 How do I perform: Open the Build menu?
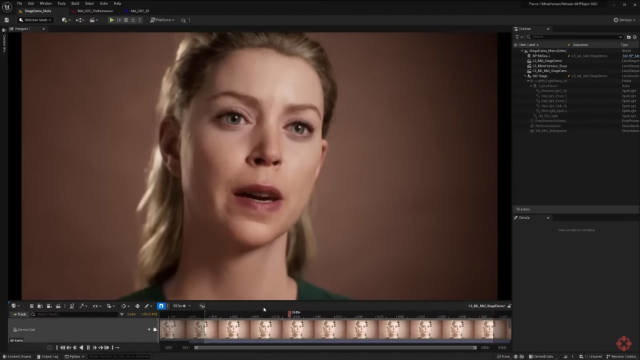75,3
